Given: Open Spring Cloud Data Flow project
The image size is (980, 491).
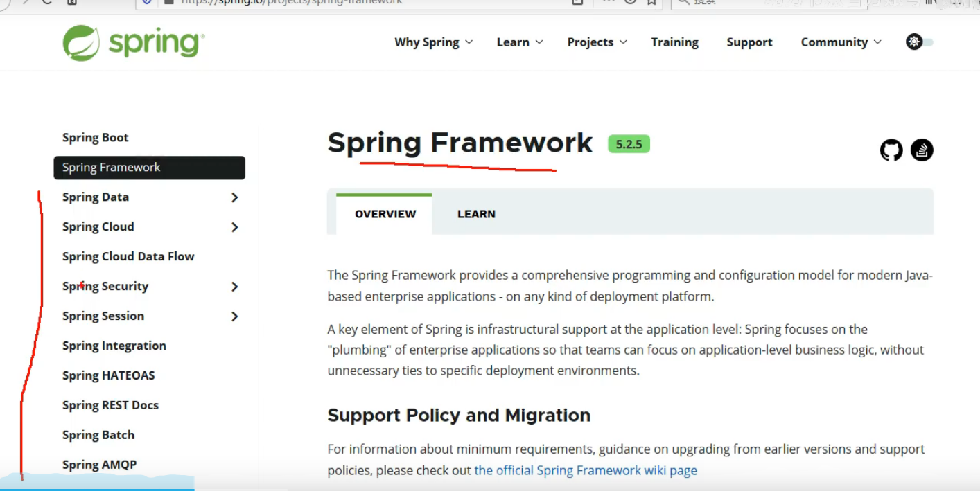Looking at the screenshot, I should (x=128, y=256).
